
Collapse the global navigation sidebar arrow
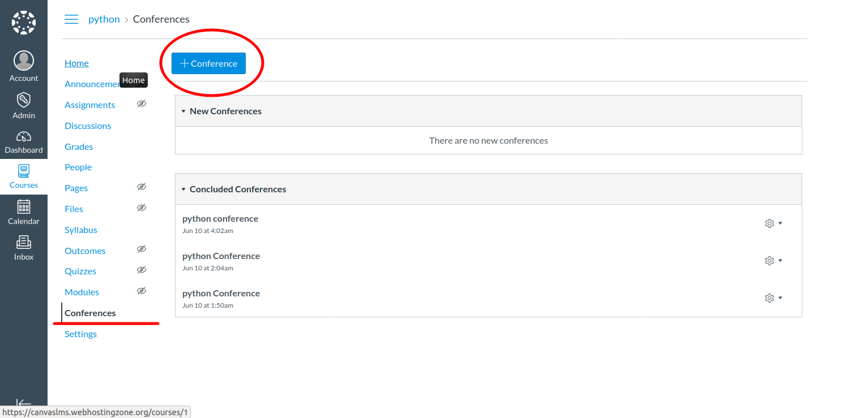click(23, 403)
